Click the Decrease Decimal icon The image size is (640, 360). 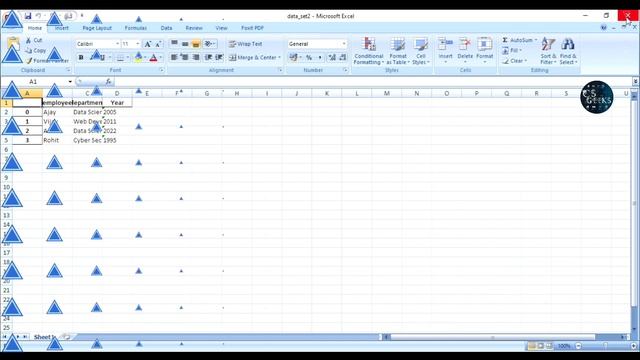342,58
